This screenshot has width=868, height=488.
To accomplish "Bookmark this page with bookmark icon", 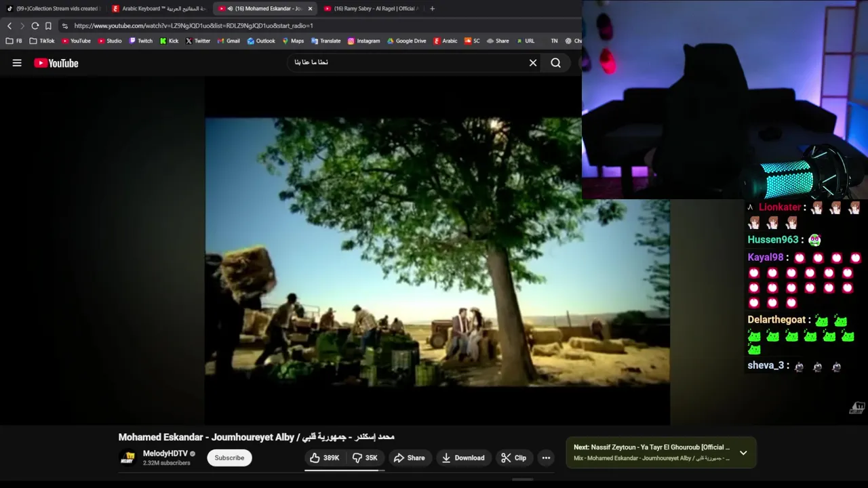I will (x=48, y=26).
